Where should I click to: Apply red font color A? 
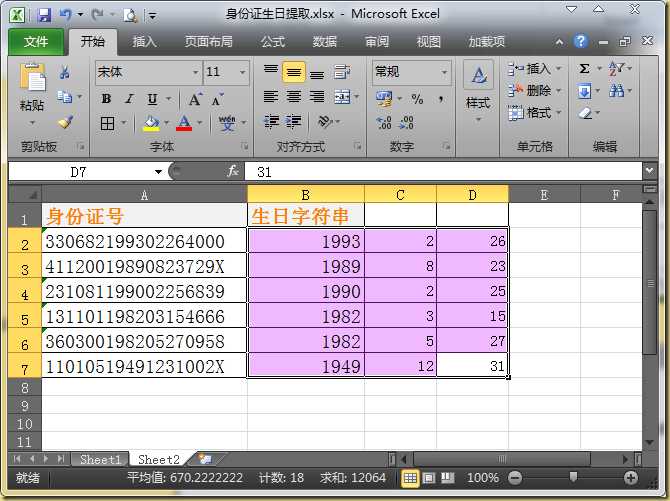pos(184,124)
